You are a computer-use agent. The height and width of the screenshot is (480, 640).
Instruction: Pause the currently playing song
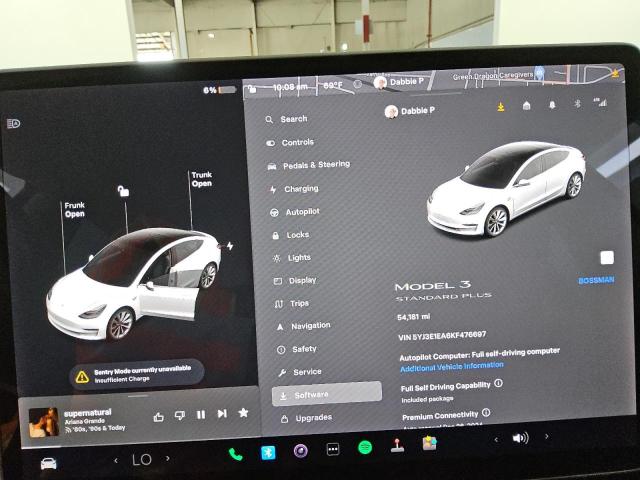coord(201,415)
